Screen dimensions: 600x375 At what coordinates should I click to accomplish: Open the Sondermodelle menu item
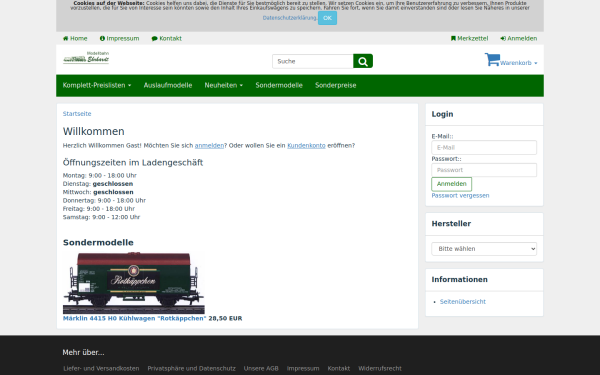[279, 85]
